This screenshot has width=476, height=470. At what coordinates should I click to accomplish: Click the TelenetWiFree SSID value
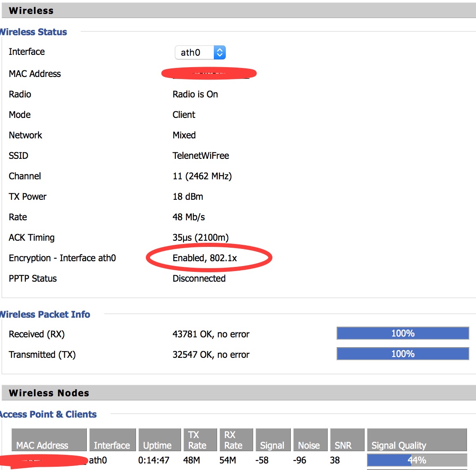click(201, 156)
